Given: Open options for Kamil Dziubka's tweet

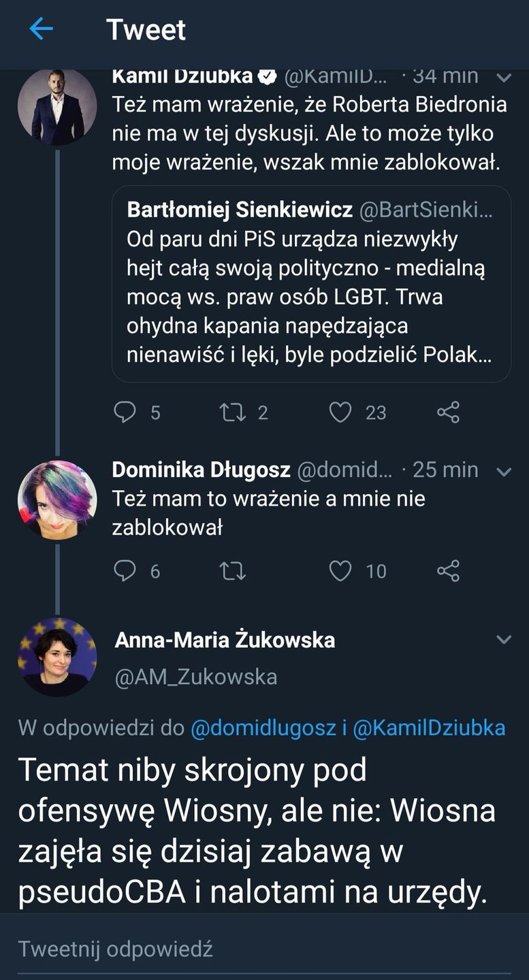Looking at the screenshot, I should [504, 77].
